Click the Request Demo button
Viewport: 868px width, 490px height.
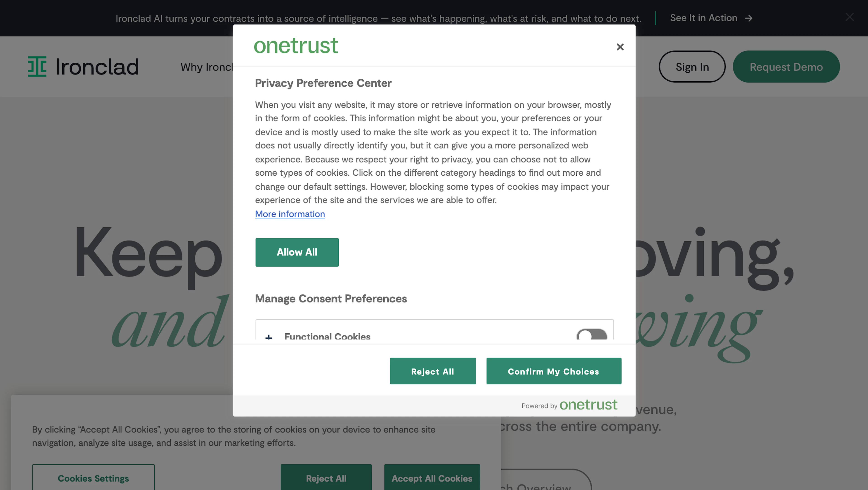[x=786, y=66]
